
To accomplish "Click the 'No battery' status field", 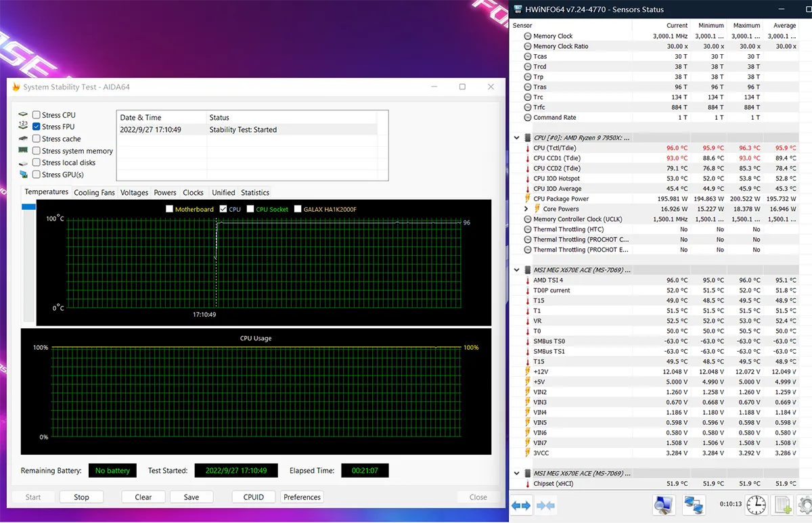I will [112, 470].
